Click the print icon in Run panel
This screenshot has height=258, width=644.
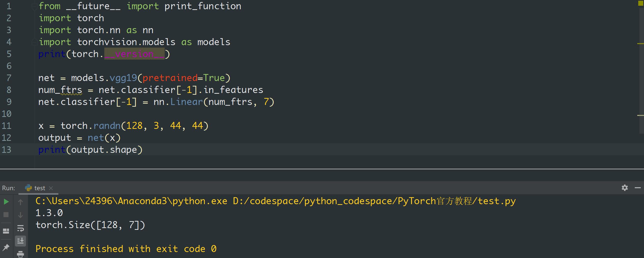coord(20,254)
